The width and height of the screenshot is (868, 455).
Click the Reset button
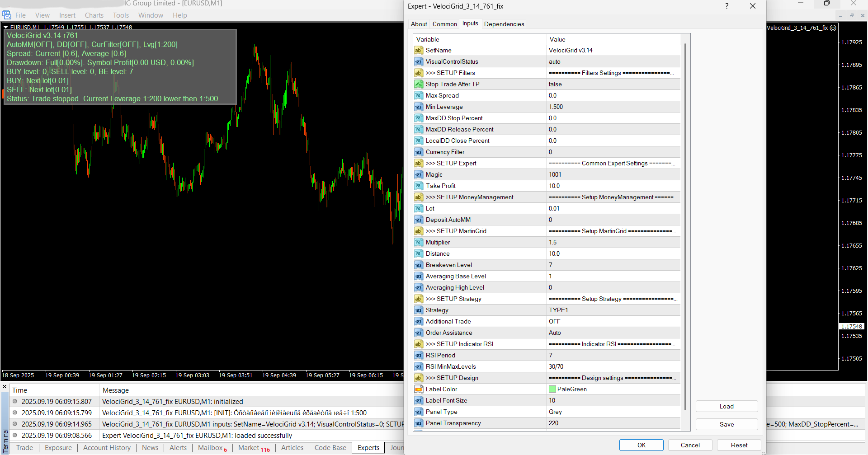pyautogui.click(x=739, y=445)
